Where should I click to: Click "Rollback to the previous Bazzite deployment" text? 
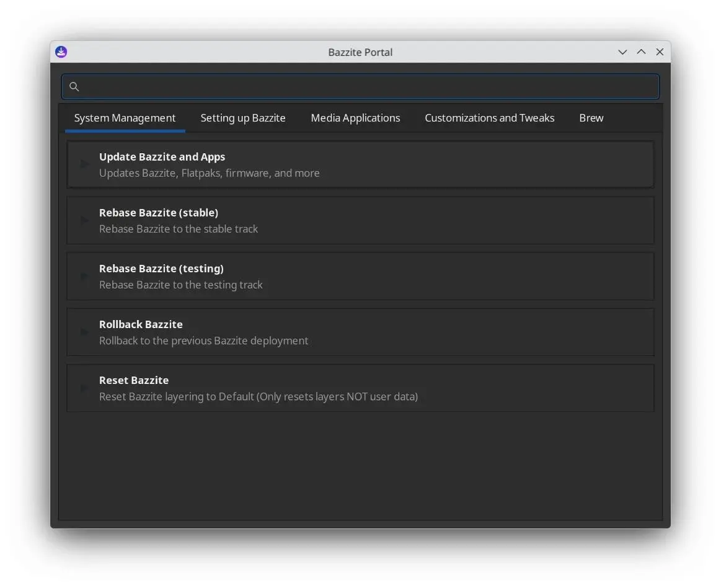click(x=204, y=341)
